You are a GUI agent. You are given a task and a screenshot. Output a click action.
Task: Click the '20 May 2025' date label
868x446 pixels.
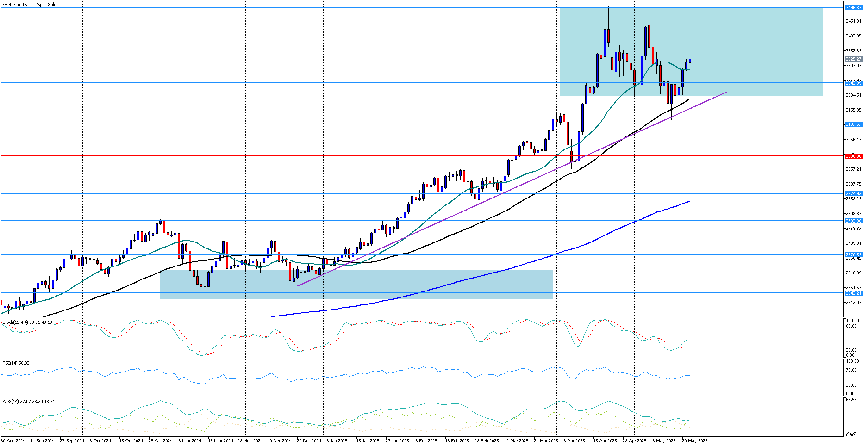click(x=694, y=441)
